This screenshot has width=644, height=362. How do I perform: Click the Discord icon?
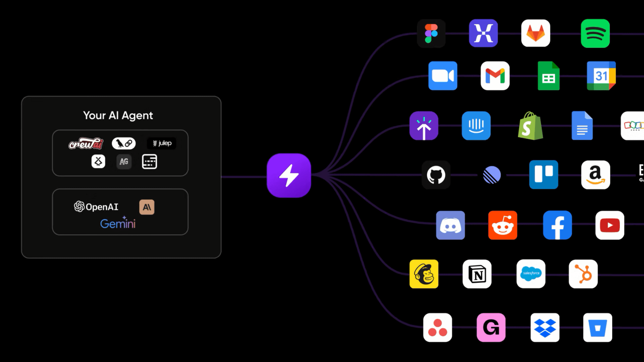click(450, 225)
